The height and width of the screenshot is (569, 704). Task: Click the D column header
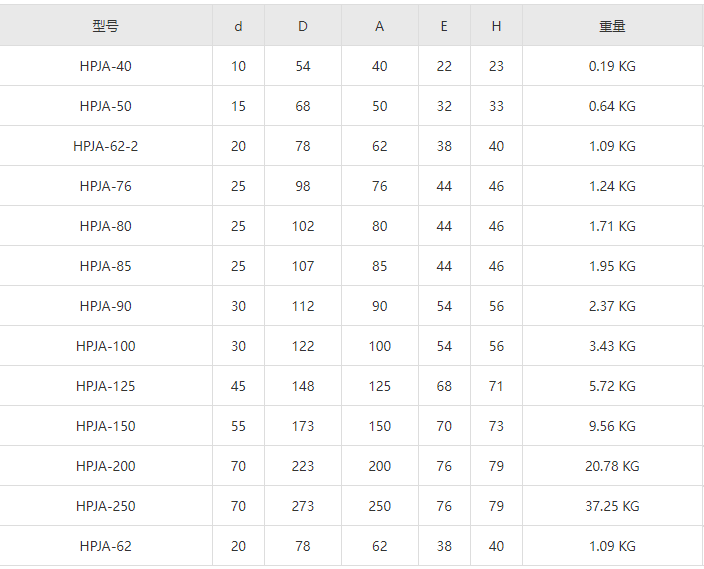(303, 26)
